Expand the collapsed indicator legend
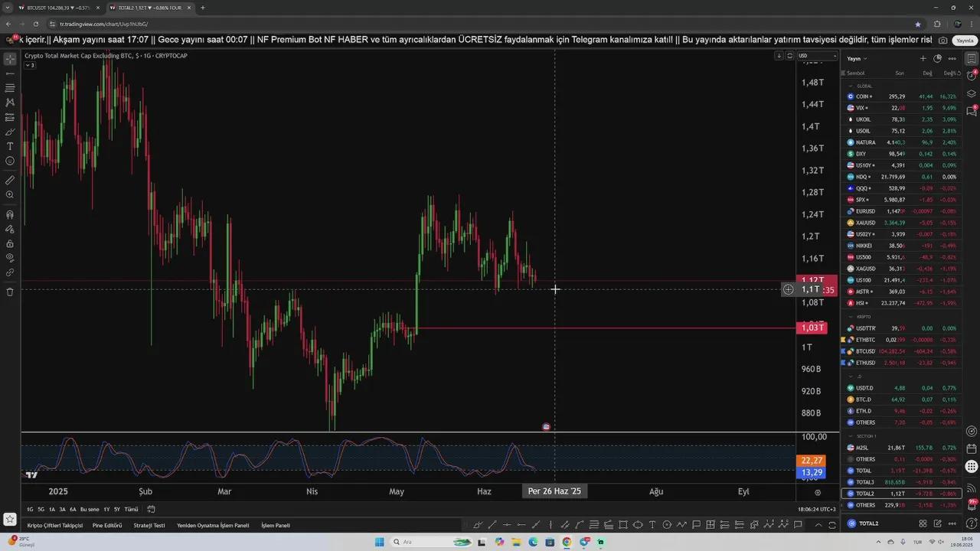This screenshot has height=551, width=980. click(x=30, y=65)
